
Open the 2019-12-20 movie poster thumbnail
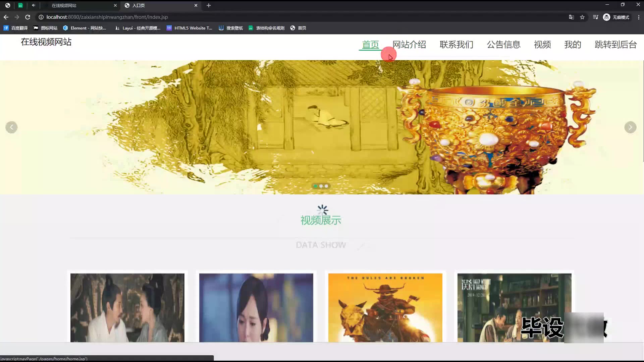tap(515, 308)
